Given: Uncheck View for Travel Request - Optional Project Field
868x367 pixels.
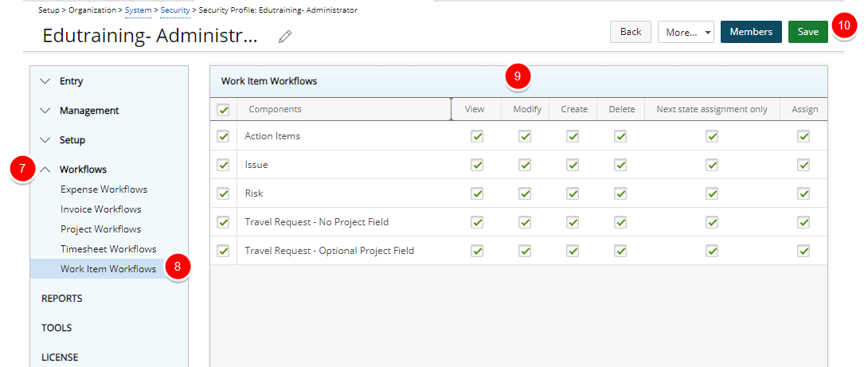Looking at the screenshot, I should [477, 252].
